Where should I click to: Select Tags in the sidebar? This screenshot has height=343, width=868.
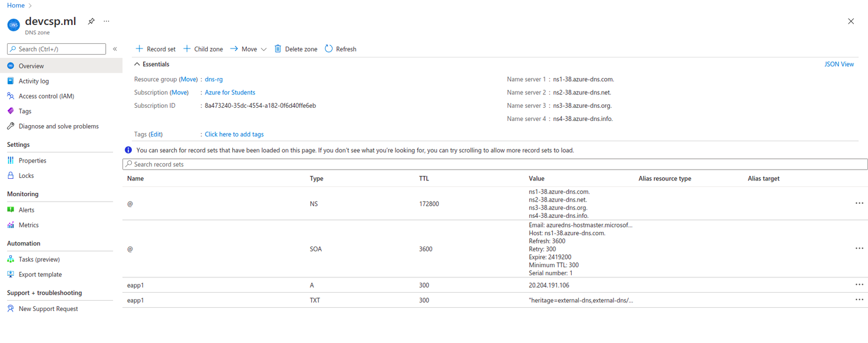25,111
